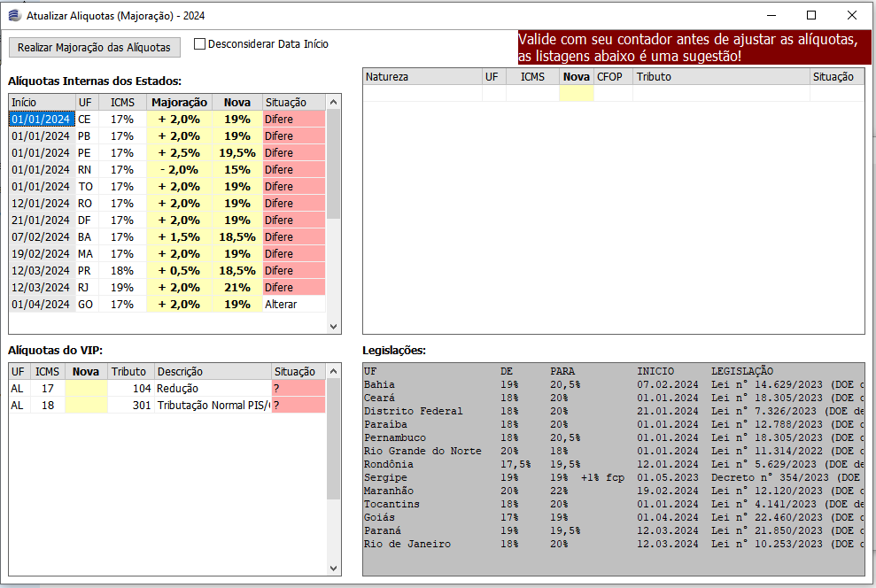Click the empty Nova cell for Redução
876x588 pixels.
coord(86,389)
